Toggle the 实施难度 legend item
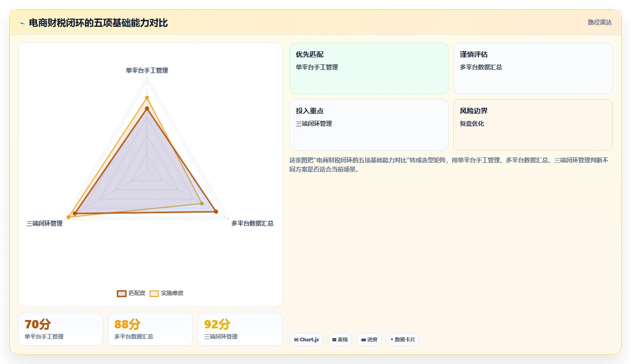The width and height of the screenshot is (631, 364). pyautogui.click(x=166, y=293)
